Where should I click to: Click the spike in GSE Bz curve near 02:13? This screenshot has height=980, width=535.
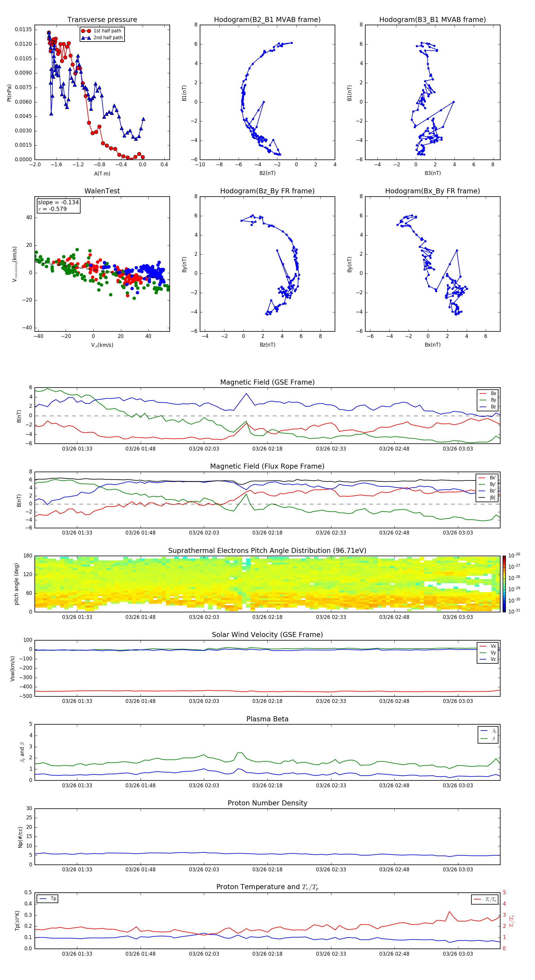point(246,394)
